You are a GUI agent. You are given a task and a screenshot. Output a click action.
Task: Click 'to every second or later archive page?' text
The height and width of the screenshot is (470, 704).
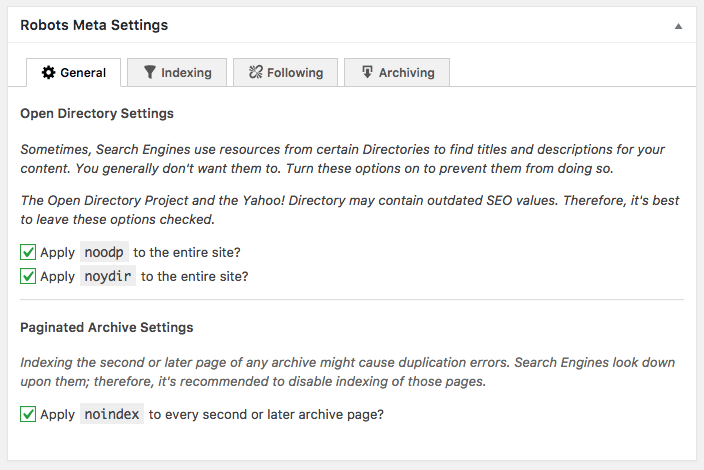[x=266, y=414]
